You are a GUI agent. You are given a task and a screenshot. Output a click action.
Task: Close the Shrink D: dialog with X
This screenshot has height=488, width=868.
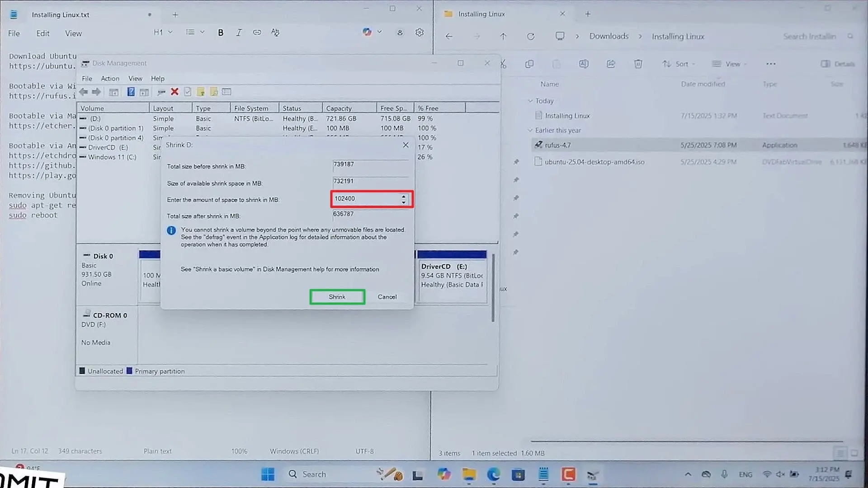coord(406,145)
